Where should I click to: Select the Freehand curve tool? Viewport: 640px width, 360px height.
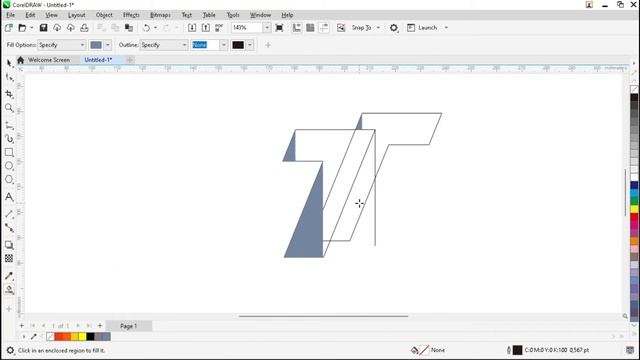9,125
